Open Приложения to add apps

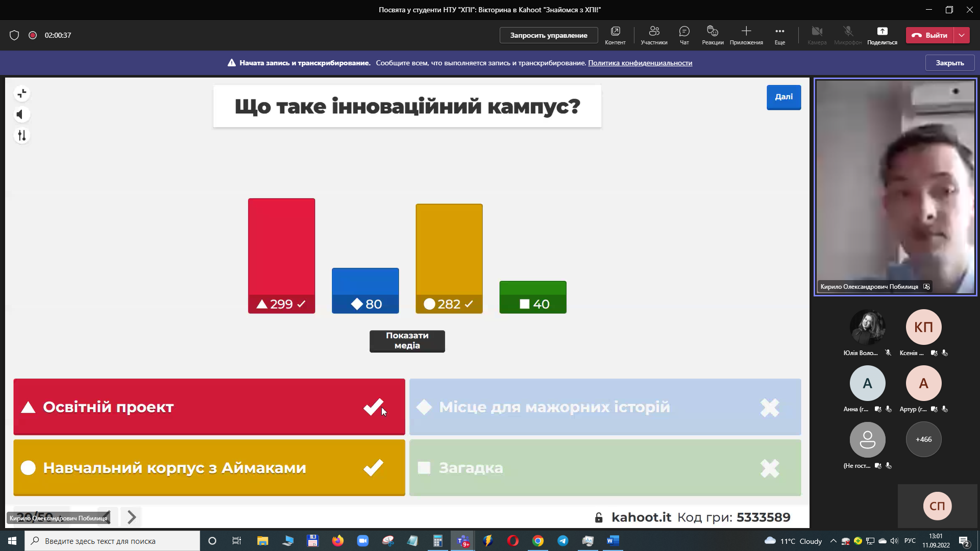(x=746, y=35)
